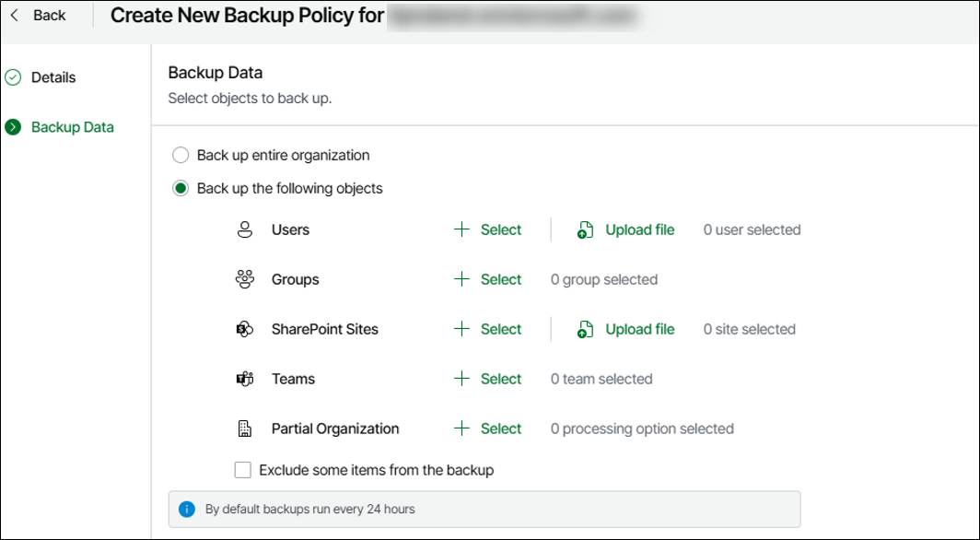The width and height of the screenshot is (980, 540).
Task: Click the Users row person icon
Action: coord(244,230)
